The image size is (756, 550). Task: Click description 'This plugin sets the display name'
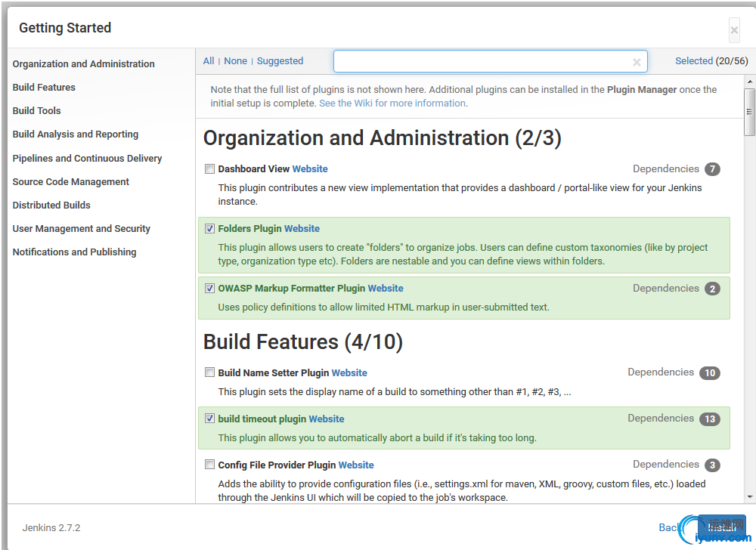pos(395,392)
